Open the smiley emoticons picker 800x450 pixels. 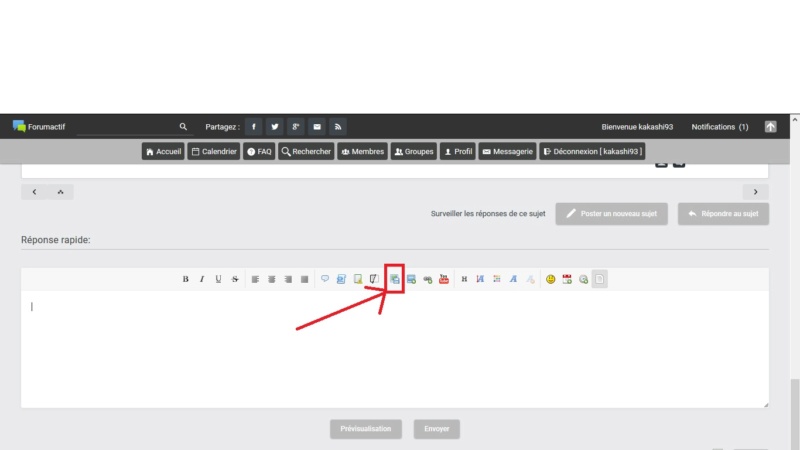551,279
